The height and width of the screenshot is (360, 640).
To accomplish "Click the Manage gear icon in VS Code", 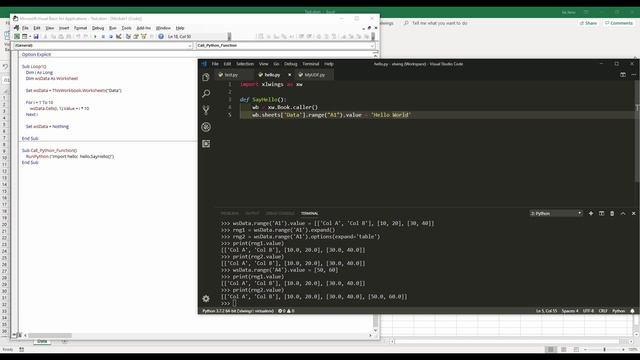I will coord(206,299).
